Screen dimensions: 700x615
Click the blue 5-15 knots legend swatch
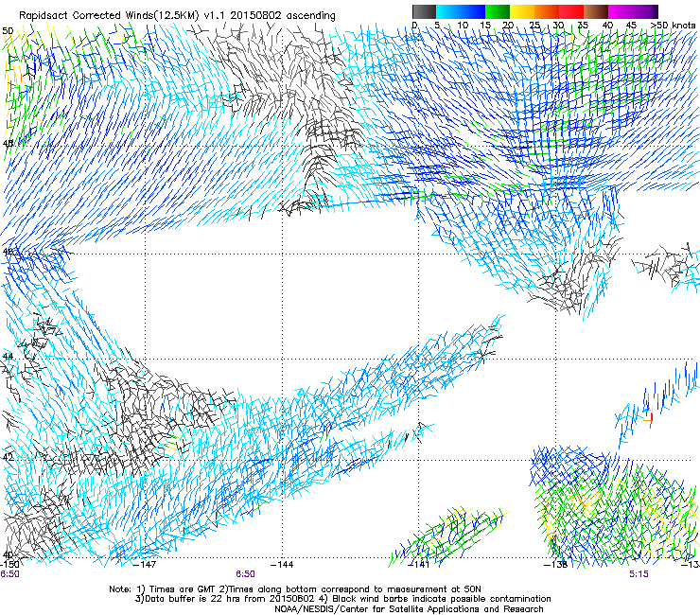pyautogui.click(x=461, y=11)
